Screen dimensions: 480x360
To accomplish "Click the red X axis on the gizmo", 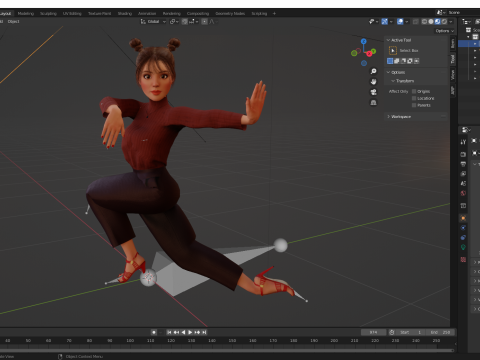I will click(x=369, y=54).
